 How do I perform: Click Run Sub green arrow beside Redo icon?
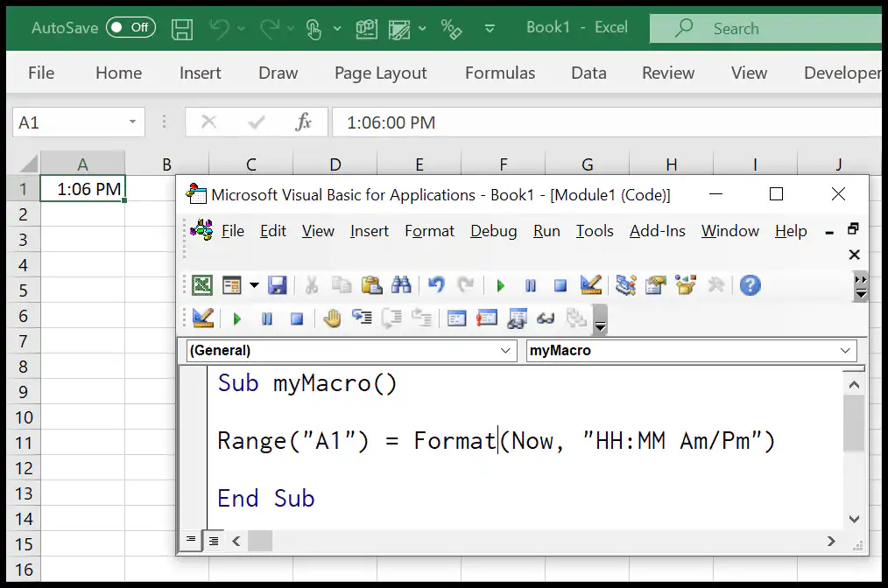pos(500,286)
